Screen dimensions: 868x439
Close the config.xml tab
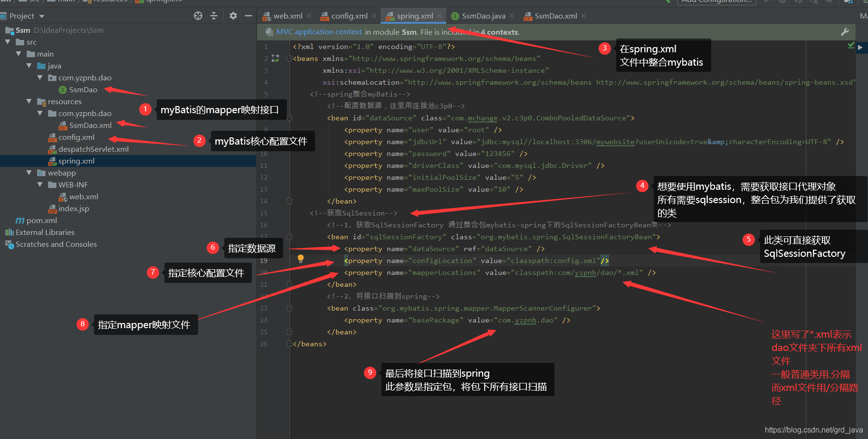click(x=374, y=16)
